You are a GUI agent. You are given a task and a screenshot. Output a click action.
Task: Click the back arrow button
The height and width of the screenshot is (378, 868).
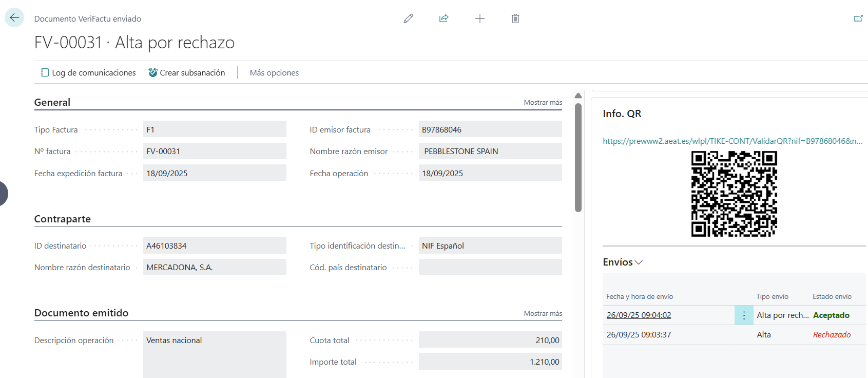coord(14,18)
